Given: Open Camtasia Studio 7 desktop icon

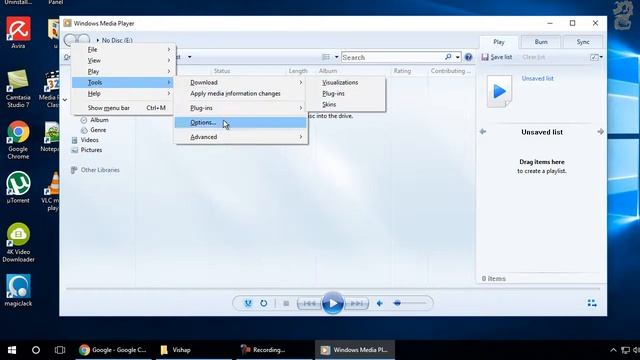Looking at the screenshot, I should pos(18,89).
